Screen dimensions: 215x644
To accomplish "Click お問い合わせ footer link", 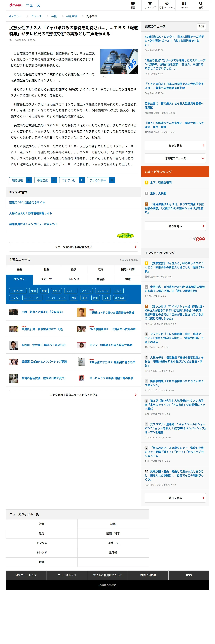I will pyautogui.click(x=148, y=575).
